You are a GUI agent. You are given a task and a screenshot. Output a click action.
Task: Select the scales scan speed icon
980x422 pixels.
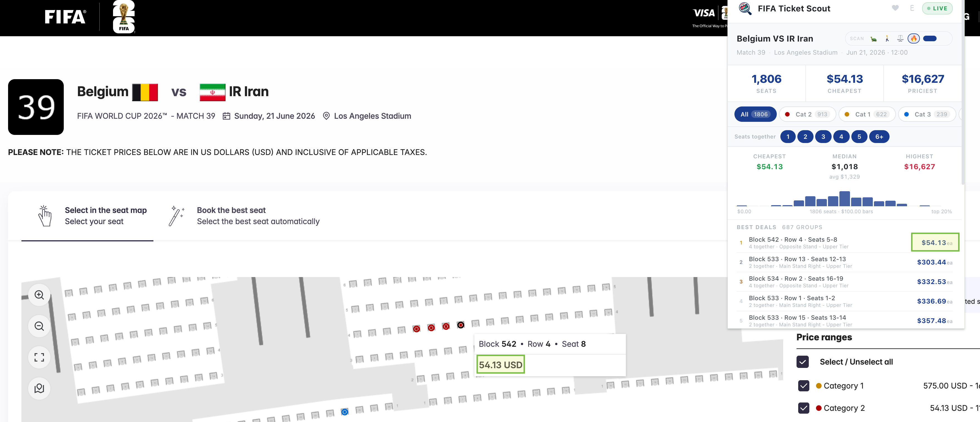coord(900,38)
